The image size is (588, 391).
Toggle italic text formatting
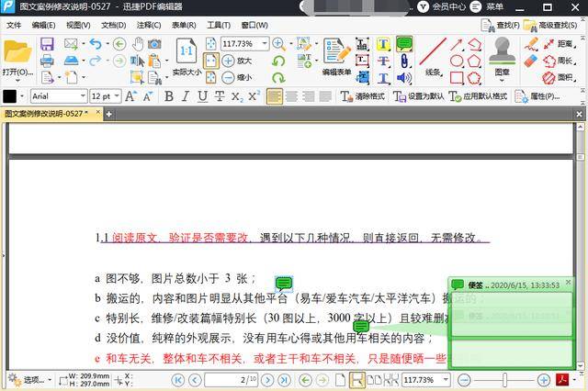pos(187,96)
